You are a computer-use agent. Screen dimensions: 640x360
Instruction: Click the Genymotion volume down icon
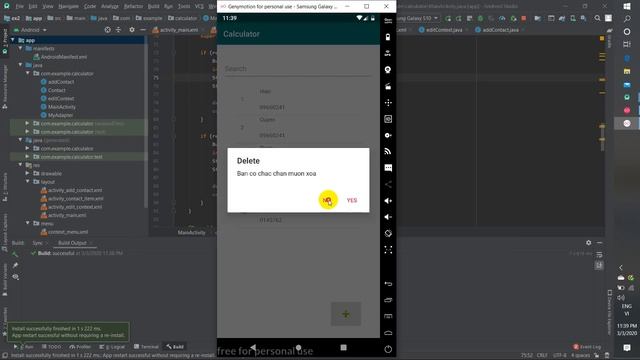tap(388, 217)
